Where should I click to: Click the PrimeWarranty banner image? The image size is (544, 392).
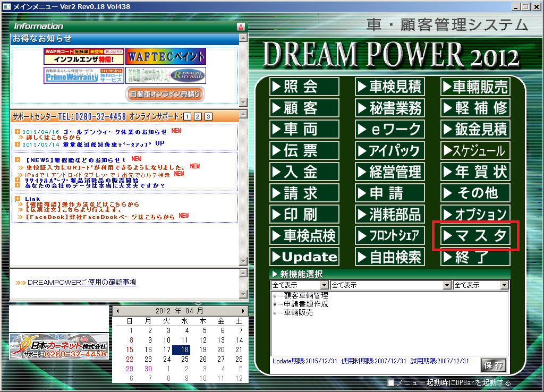(x=71, y=75)
